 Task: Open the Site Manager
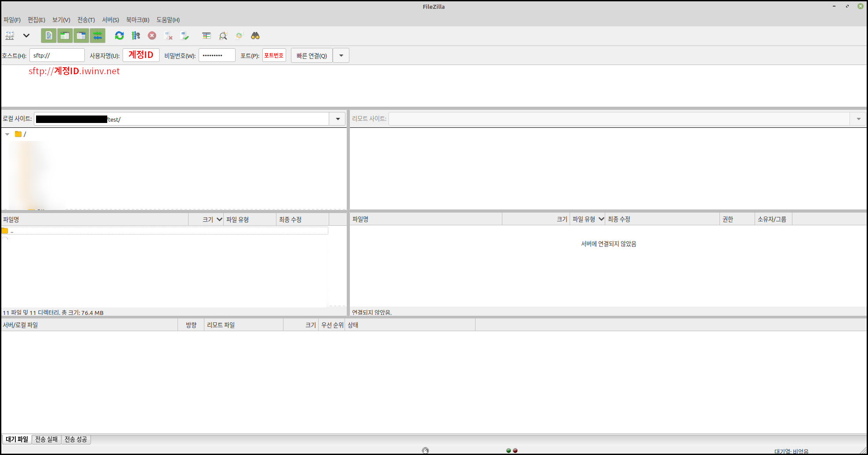[x=10, y=36]
